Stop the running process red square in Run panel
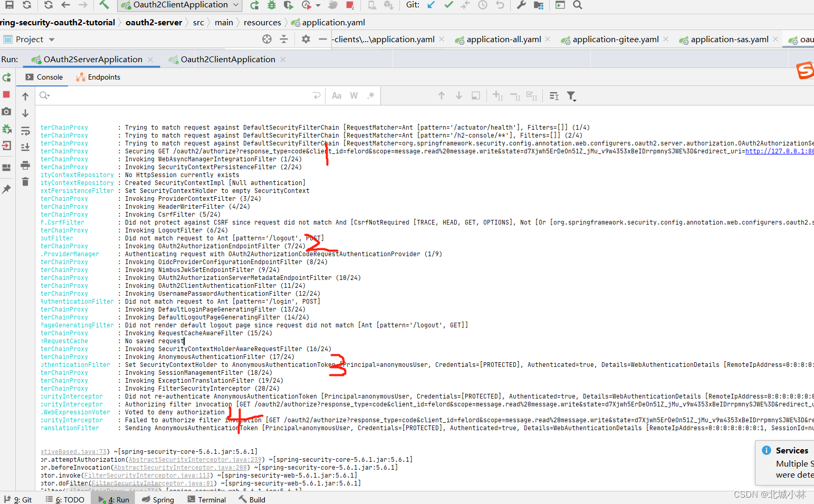814x504 pixels. (x=7, y=94)
